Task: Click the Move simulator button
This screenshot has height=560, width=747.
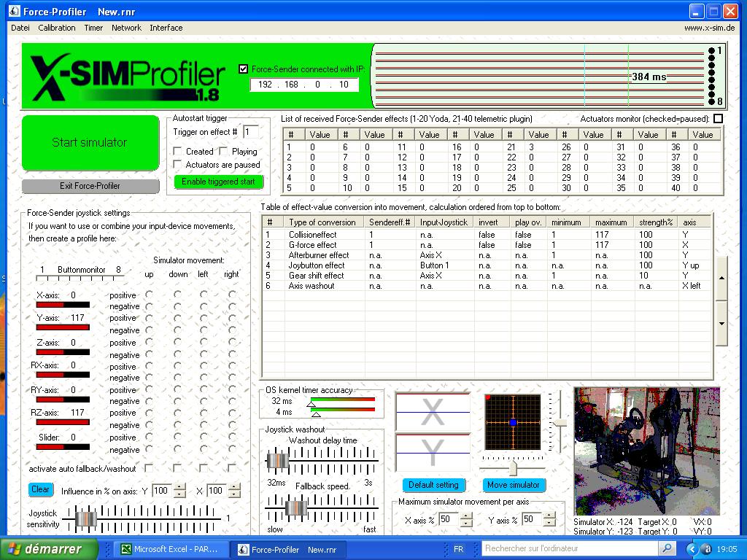Action: 513,485
